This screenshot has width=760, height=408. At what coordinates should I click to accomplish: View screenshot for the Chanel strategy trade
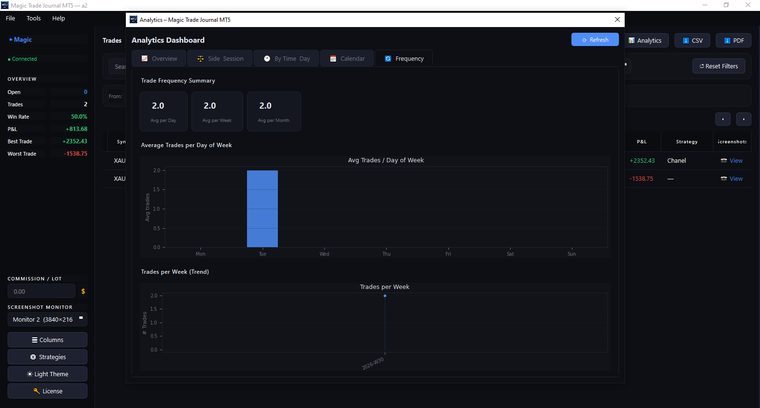click(x=736, y=161)
